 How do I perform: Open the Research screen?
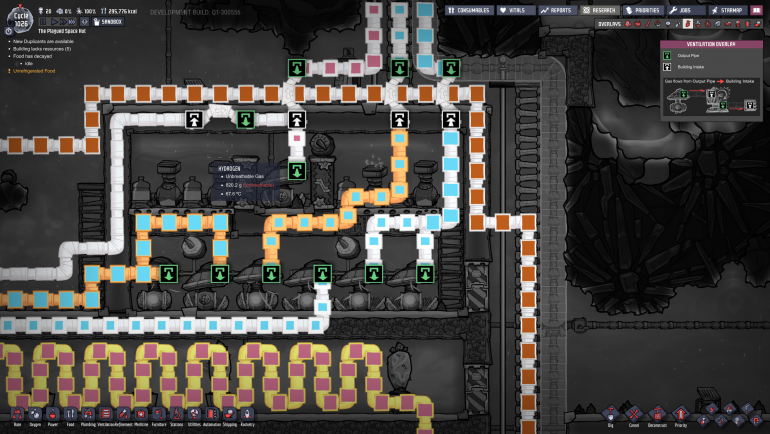(599, 10)
